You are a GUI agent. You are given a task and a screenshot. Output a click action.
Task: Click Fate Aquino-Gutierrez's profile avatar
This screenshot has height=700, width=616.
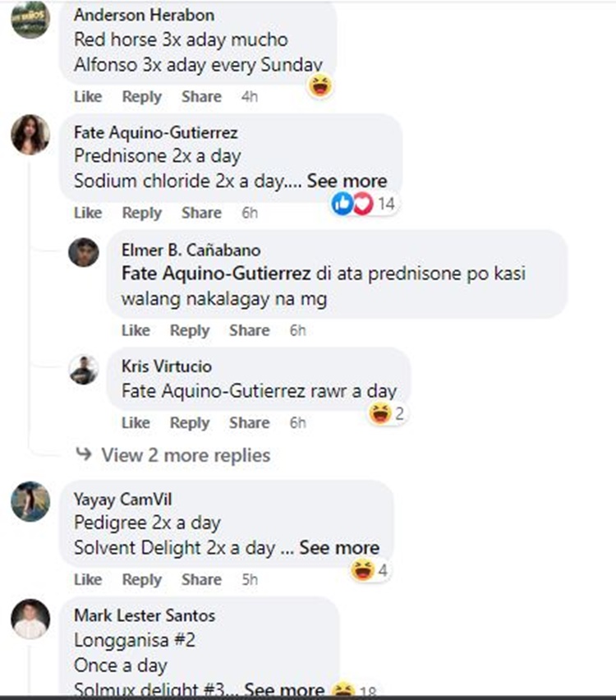coord(30,134)
